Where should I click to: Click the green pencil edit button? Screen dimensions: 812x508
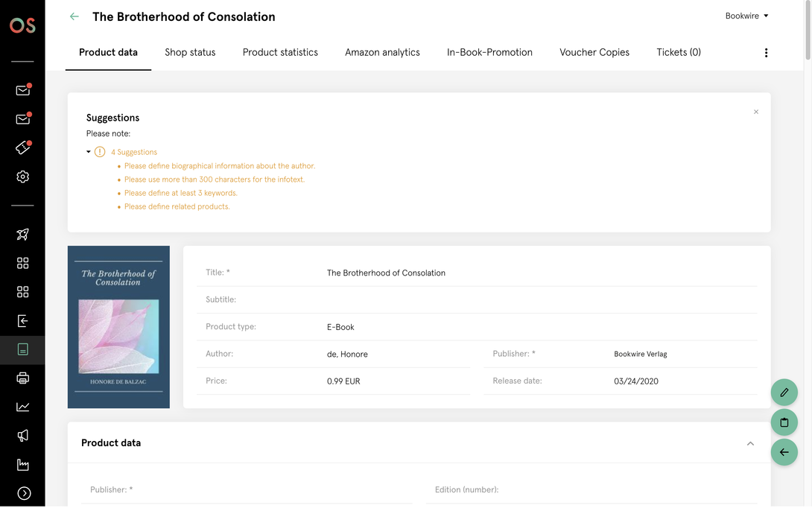click(x=784, y=393)
